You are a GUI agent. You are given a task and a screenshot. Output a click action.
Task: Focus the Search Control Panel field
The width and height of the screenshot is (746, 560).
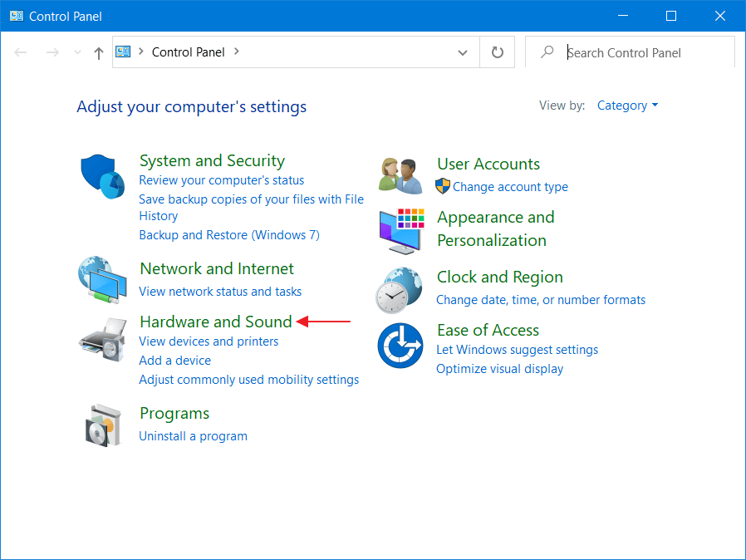point(630,52)
